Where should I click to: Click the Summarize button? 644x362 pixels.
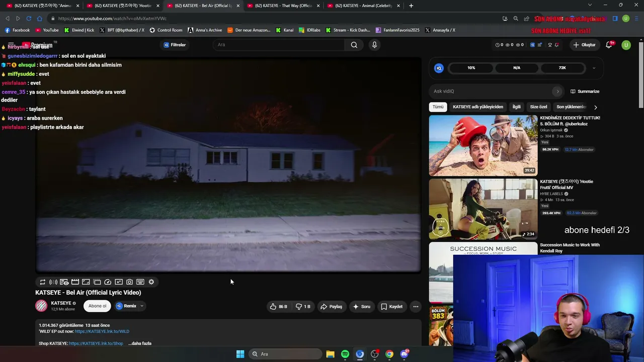(585, 92)
